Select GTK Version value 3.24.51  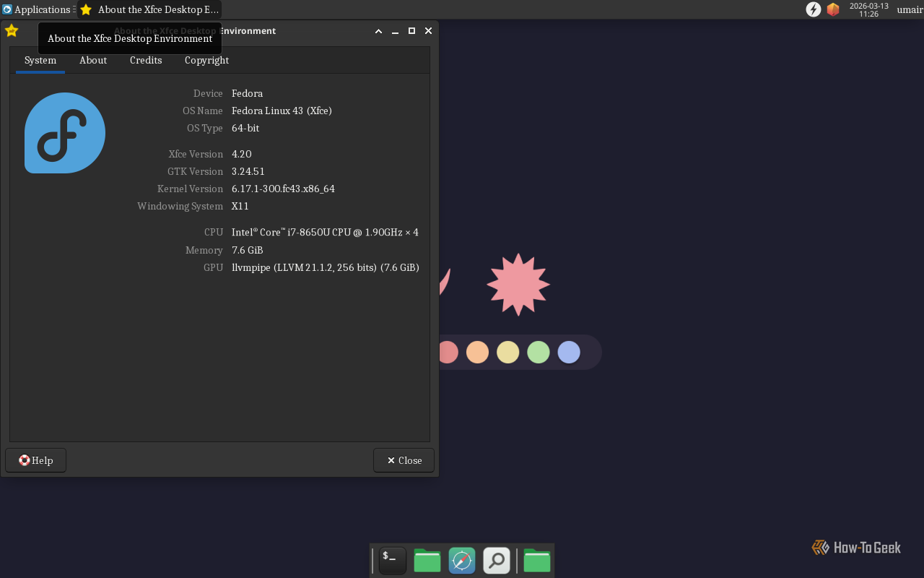(x=248, y=171)
